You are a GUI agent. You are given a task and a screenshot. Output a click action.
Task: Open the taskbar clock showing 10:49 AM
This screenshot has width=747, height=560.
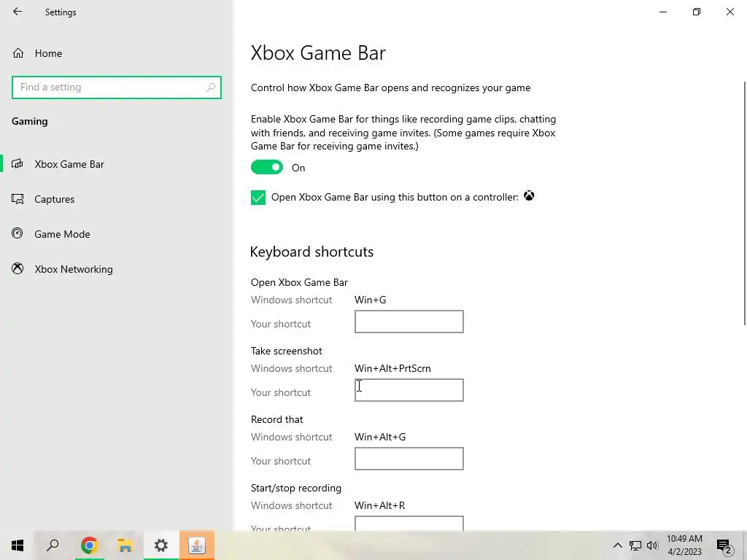tap(684, 545)
